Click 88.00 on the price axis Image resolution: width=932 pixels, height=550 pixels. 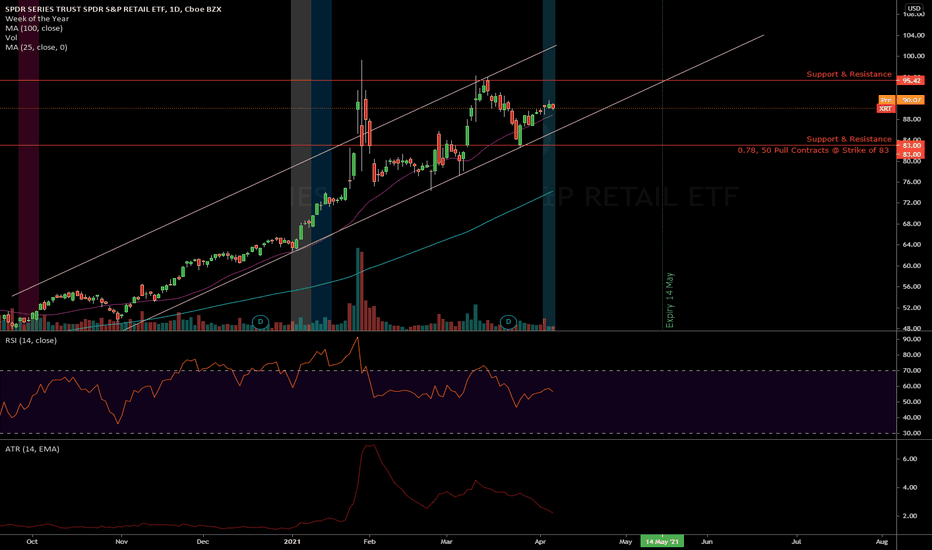912,119
